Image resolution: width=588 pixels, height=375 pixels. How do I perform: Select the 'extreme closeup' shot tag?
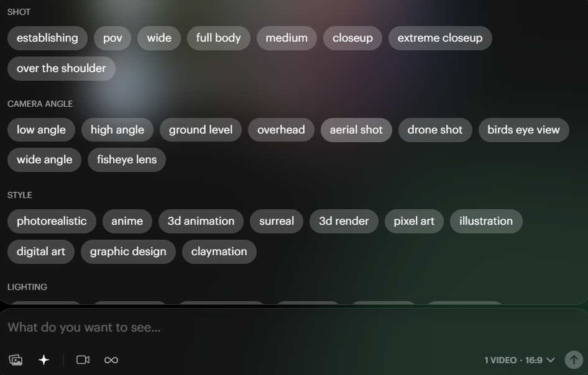pos(440,38)
